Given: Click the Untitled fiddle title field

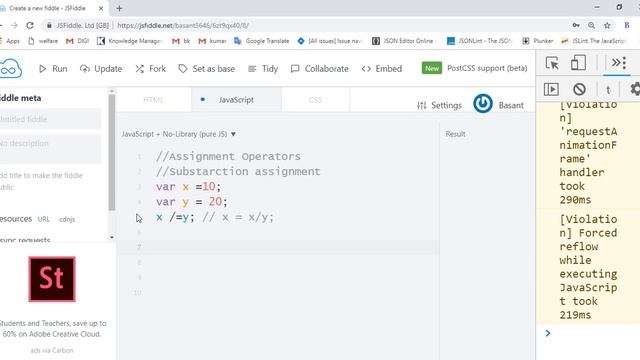Looking at the screenshot, I should click(50, 119).
